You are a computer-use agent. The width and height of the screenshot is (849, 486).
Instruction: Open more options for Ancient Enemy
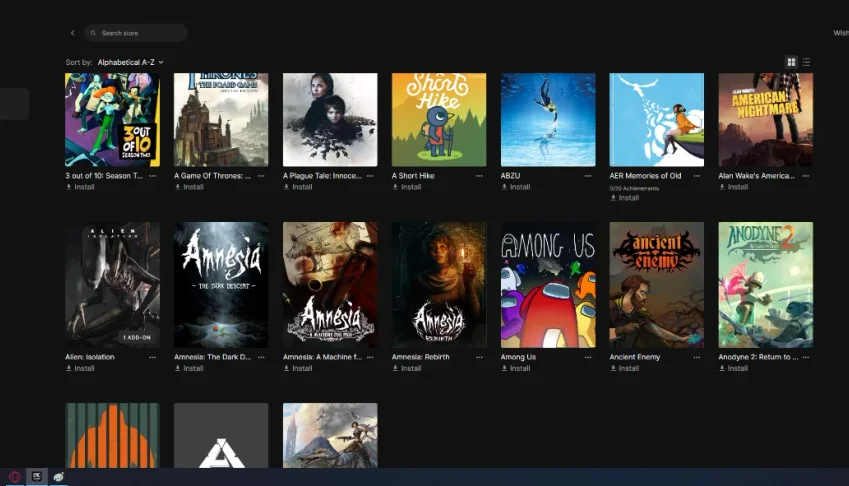[x=697, y=357]
